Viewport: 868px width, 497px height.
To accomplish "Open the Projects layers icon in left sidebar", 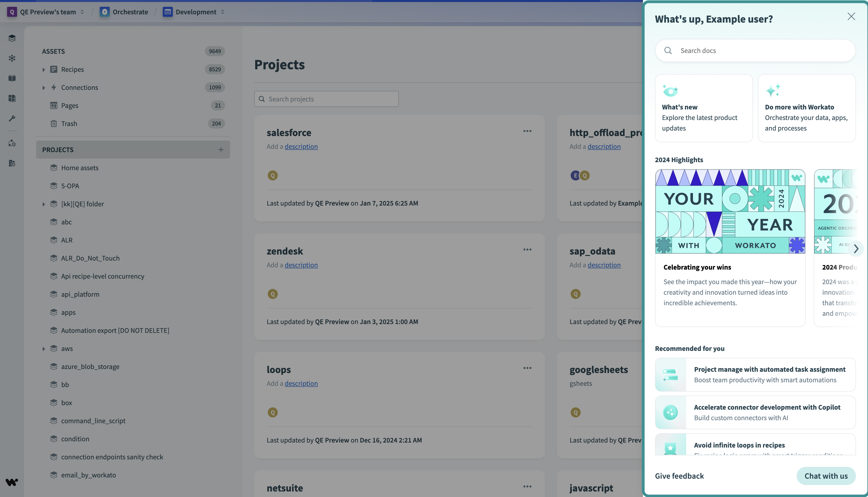I will 12,38.
